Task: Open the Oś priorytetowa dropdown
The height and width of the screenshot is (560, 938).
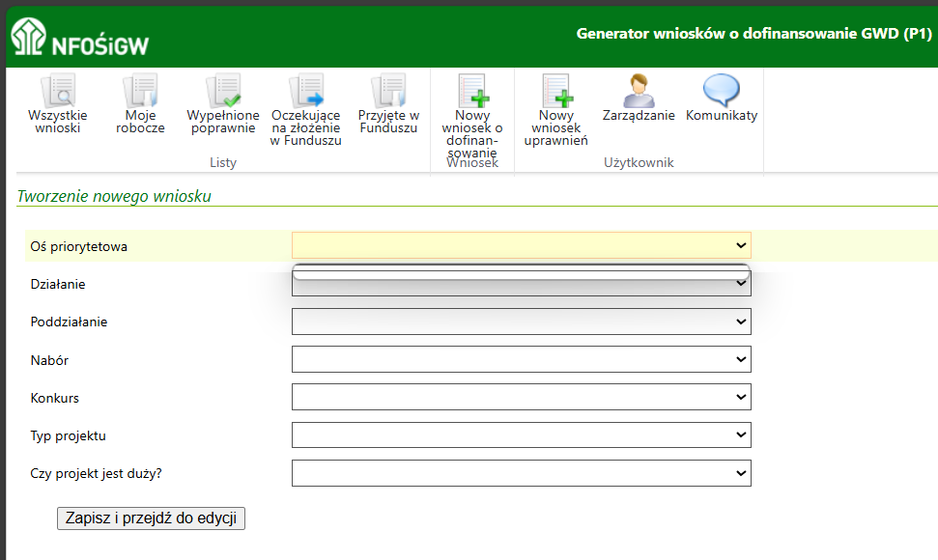Action: coord(521,245)
